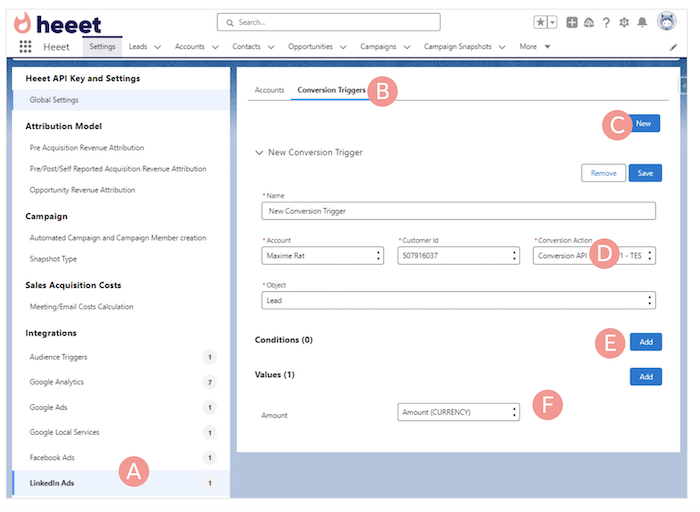Open Google Analytics integration
The height and width of the screenshot is (512, 700).
click(56, 382)
